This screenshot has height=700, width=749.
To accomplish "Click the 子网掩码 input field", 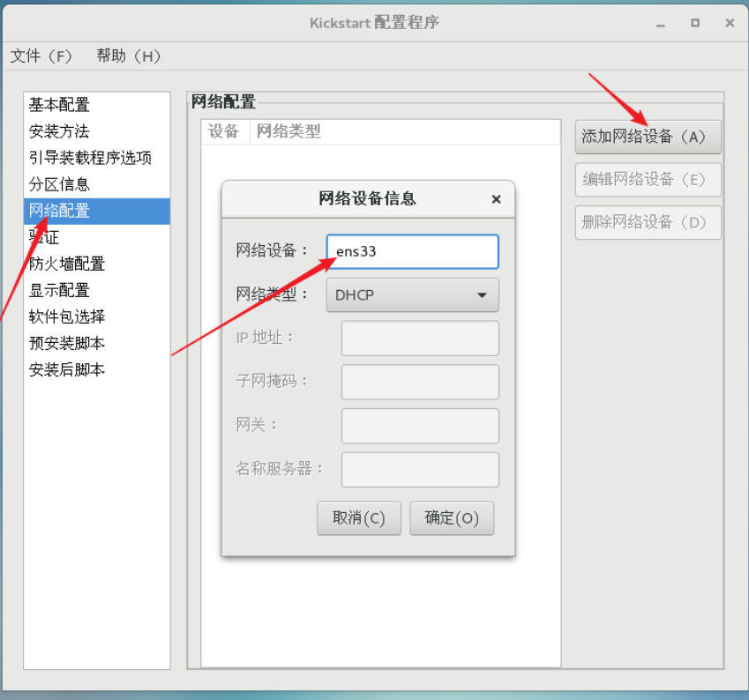I will tap(420, 382).
